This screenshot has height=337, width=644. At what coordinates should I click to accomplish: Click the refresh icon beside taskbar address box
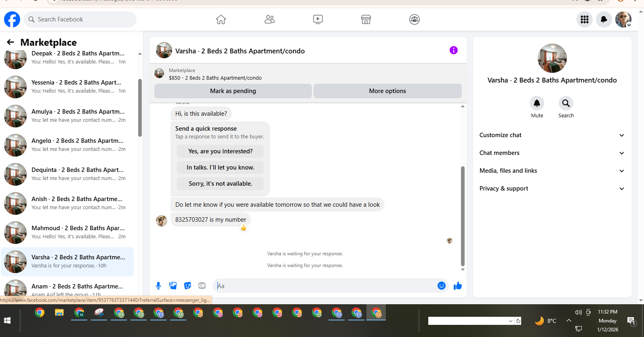[x=518, y=321]
